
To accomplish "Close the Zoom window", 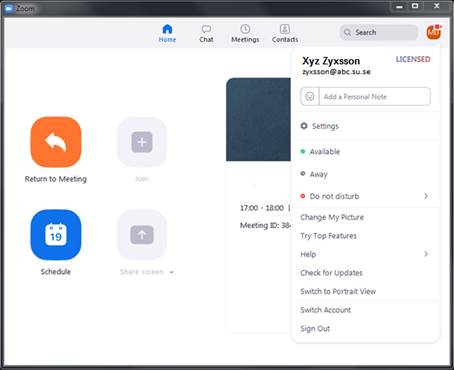I will click(437, 6).
